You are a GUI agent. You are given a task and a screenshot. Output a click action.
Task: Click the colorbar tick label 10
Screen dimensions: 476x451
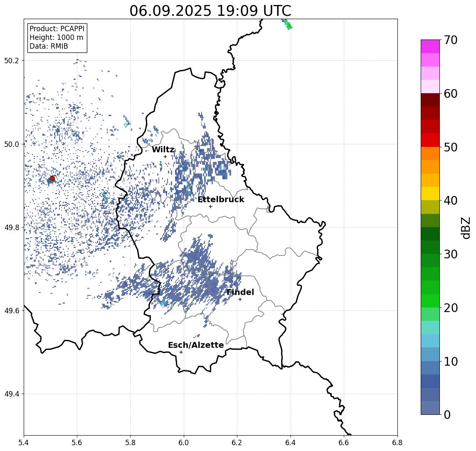[x=451, y=361]
